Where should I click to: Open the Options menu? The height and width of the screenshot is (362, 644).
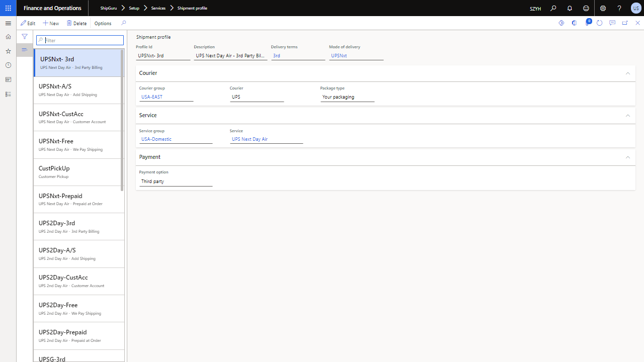[103, 23]
